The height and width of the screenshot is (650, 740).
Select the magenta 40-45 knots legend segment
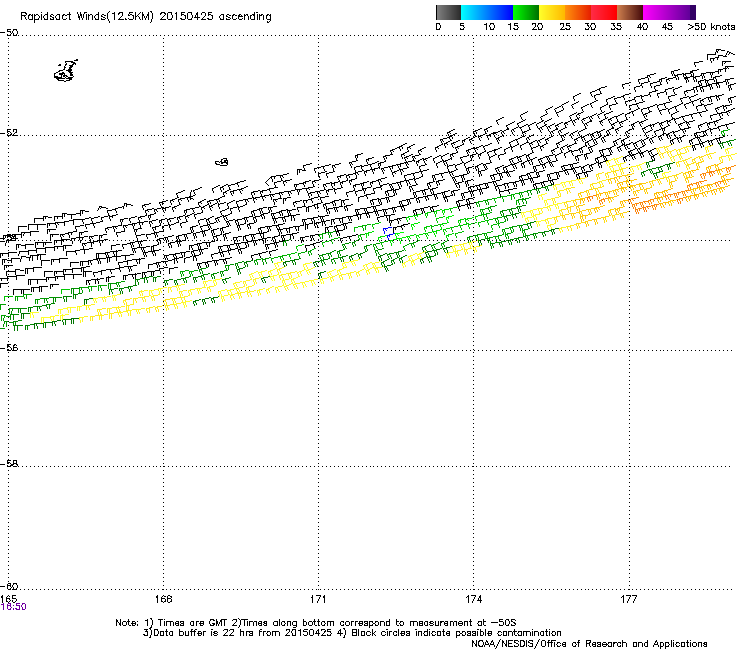656,12
